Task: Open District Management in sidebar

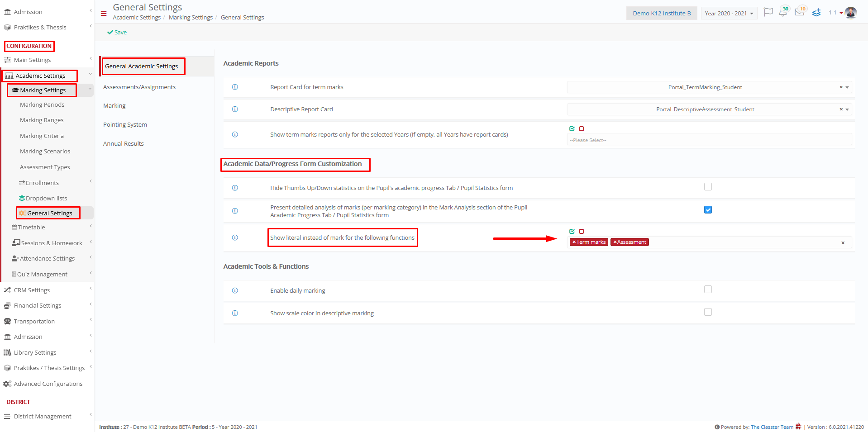Action: 43,416
